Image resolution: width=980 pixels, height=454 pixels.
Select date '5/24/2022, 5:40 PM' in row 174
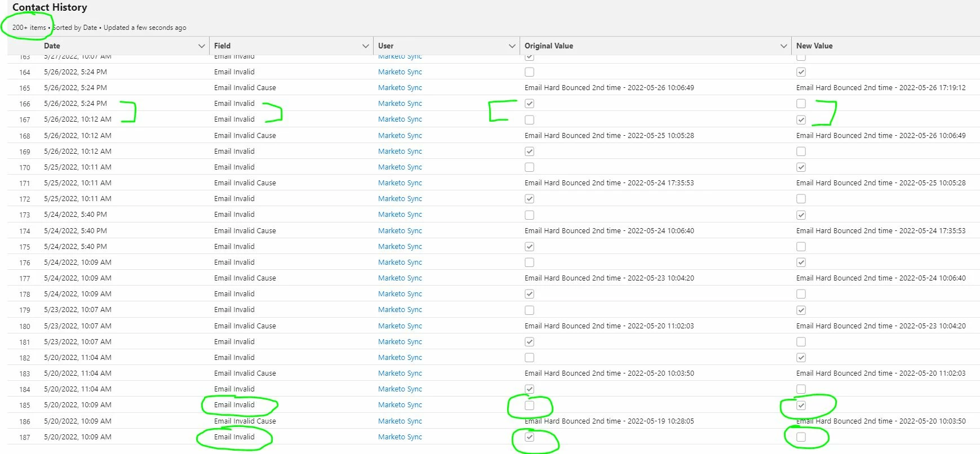(76, 230)
